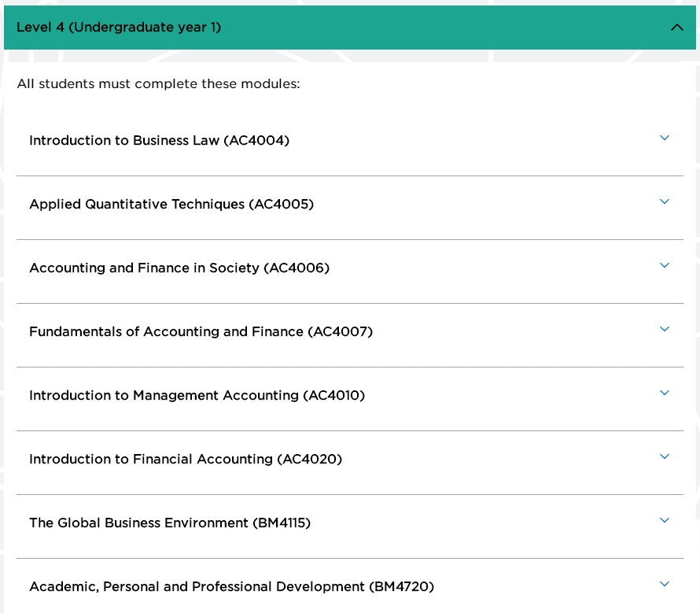700x613 pixels.
Task: Collapse the Level 4 section using its arrow
Action: (676, 28)
